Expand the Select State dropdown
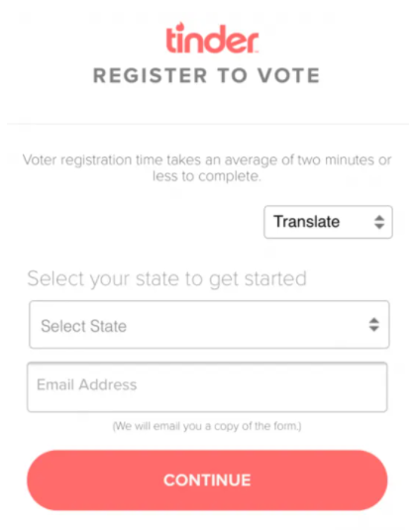The width and height of the screenshot is (420, 530). coord(209,325)
